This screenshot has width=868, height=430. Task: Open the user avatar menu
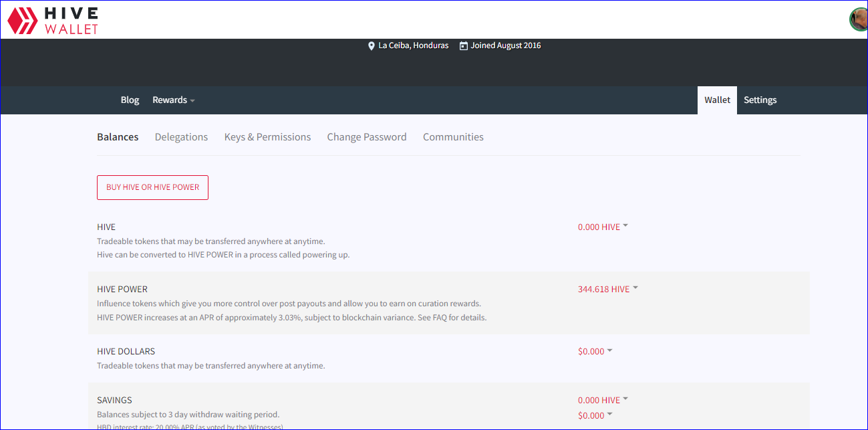click(859, 19)
